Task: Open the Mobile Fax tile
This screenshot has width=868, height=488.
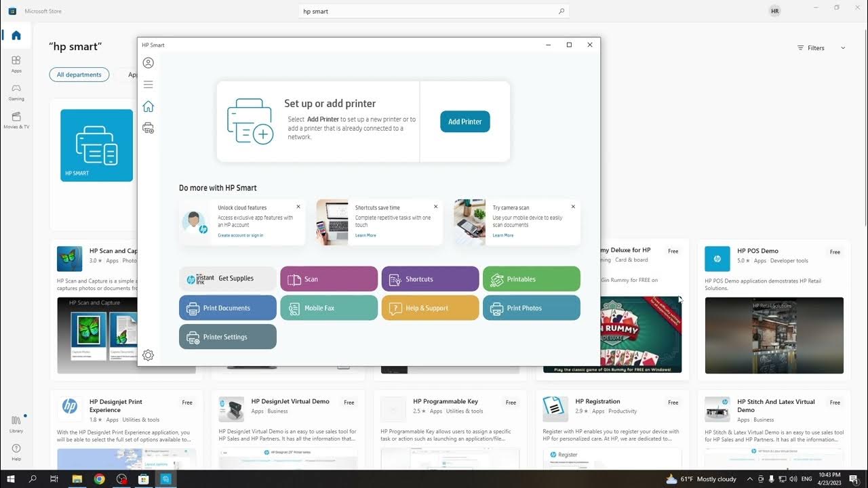Action: click(329, 308)
